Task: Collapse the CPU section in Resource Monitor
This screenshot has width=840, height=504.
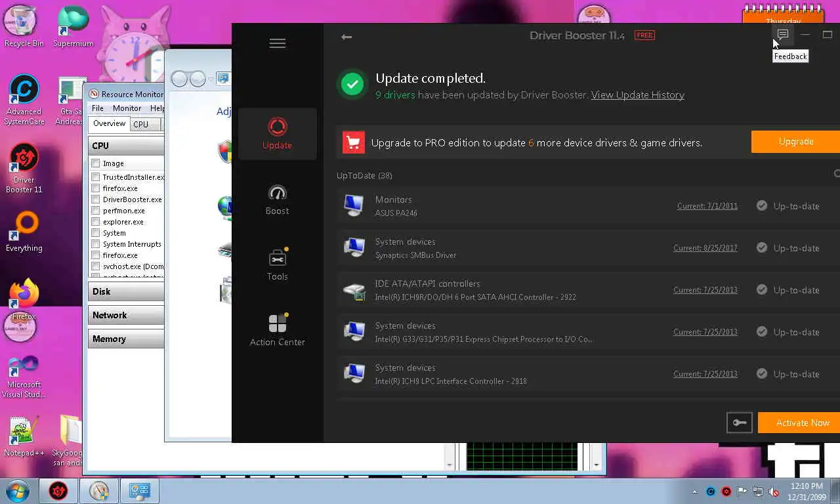Action: (126, 146)
